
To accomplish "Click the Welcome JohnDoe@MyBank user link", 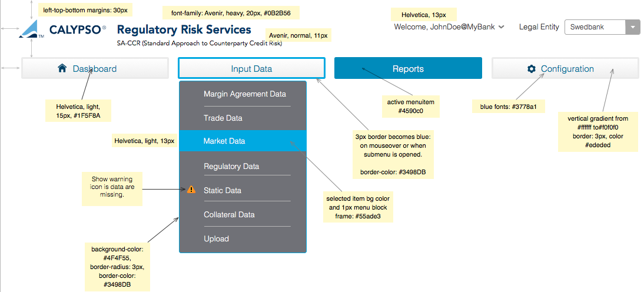I will click(x=444, y=27).
